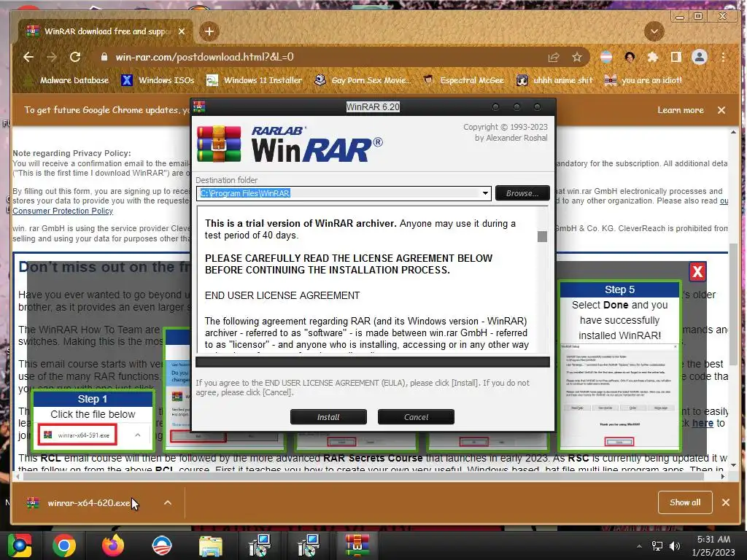The width and height of the screenshot is (747, 560).
Task: Open you are an idiot! bookmark
Action: (643, 80)
